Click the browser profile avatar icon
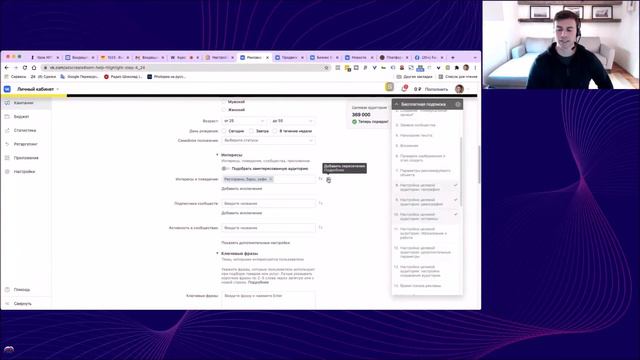640x360 pixels. click(466, 68)
